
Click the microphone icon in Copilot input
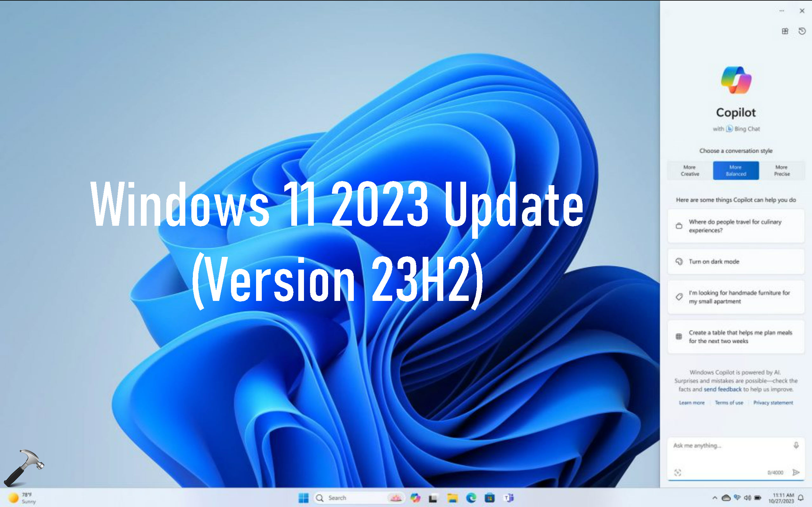coord(795,445)
